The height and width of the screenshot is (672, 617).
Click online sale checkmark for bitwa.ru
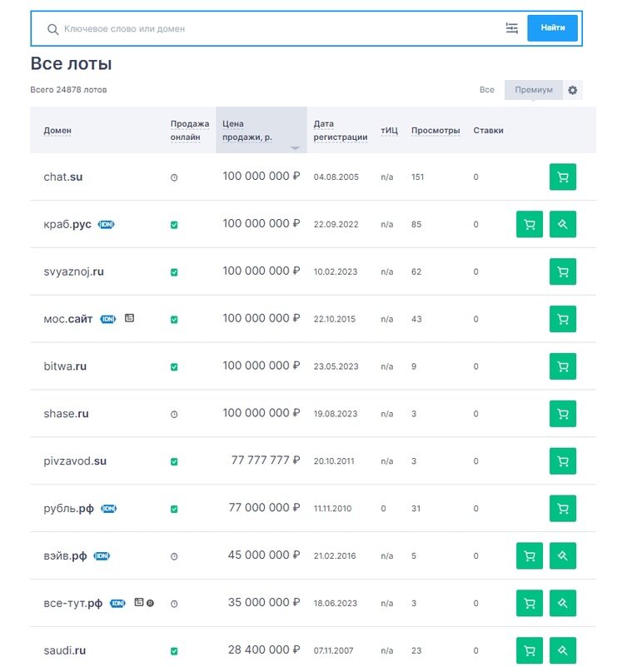click(174, 367)
